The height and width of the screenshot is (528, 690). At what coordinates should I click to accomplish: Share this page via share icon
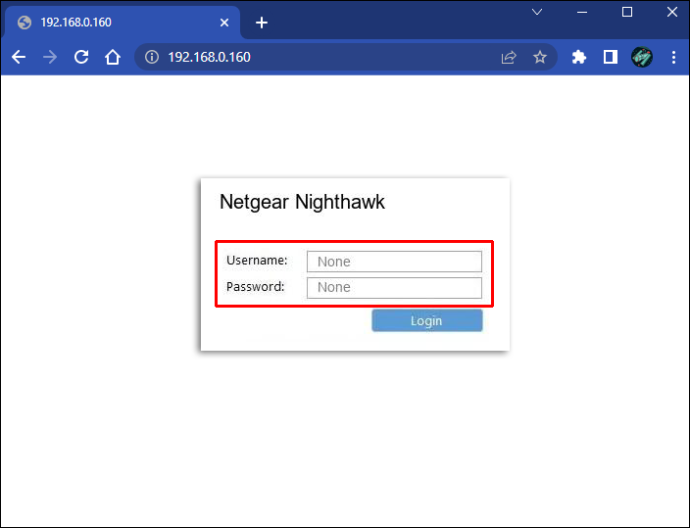coord(509,57)
